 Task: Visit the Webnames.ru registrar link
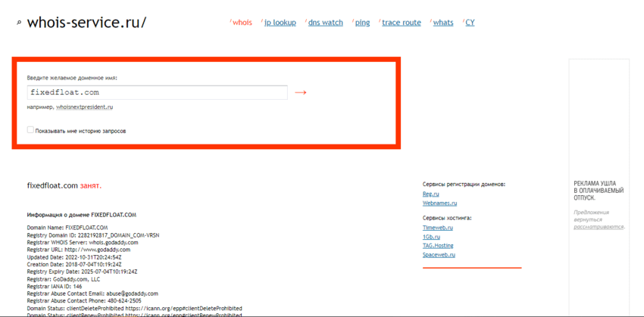click(x=439, y=203)
